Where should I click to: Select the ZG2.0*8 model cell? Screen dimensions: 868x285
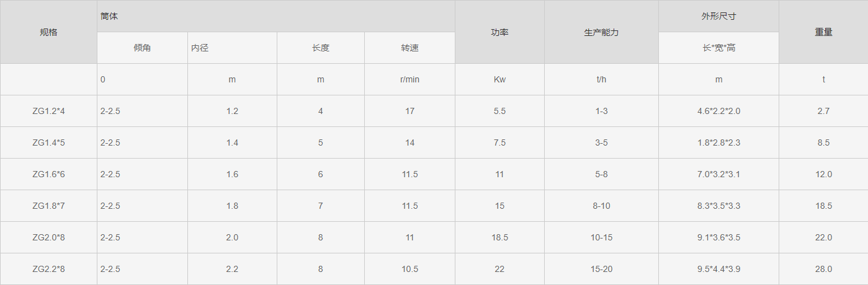[x=48, y=237]
